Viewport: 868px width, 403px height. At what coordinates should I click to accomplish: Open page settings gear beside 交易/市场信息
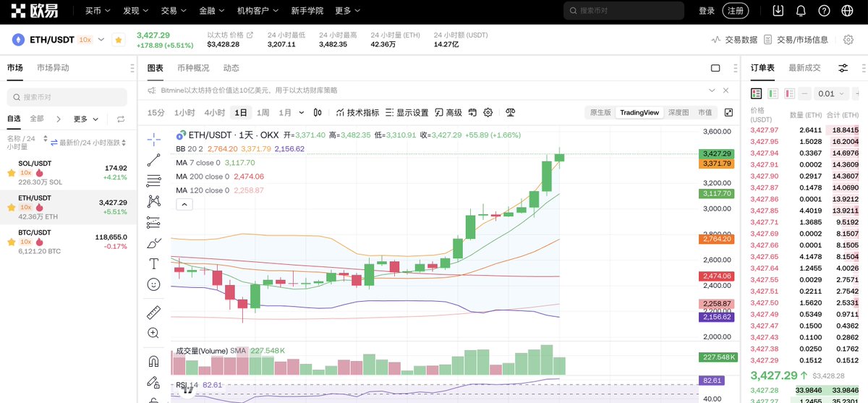click(x=848, y=40)
